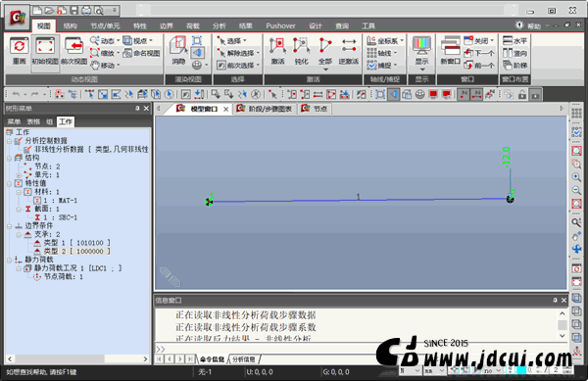The height and width of the screenshot is (381, 588).
Task: Click the 激活 activate icon
Action: point(277,51)
